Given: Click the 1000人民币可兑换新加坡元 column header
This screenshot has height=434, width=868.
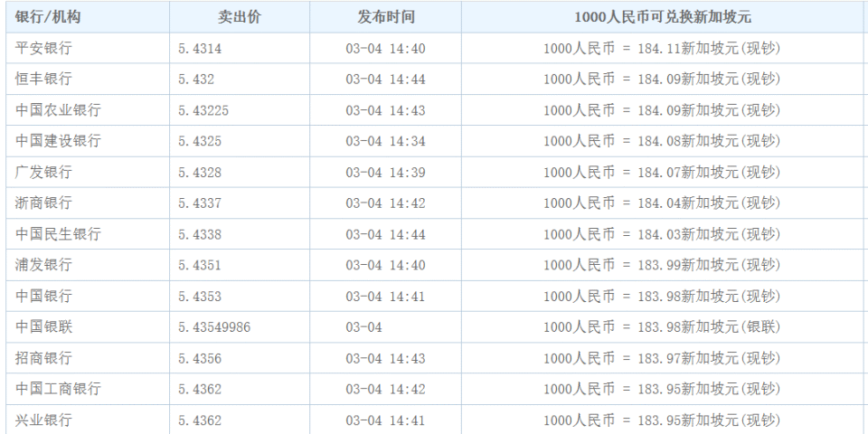Looking at the screenshot, I should (x=663, y=17).
